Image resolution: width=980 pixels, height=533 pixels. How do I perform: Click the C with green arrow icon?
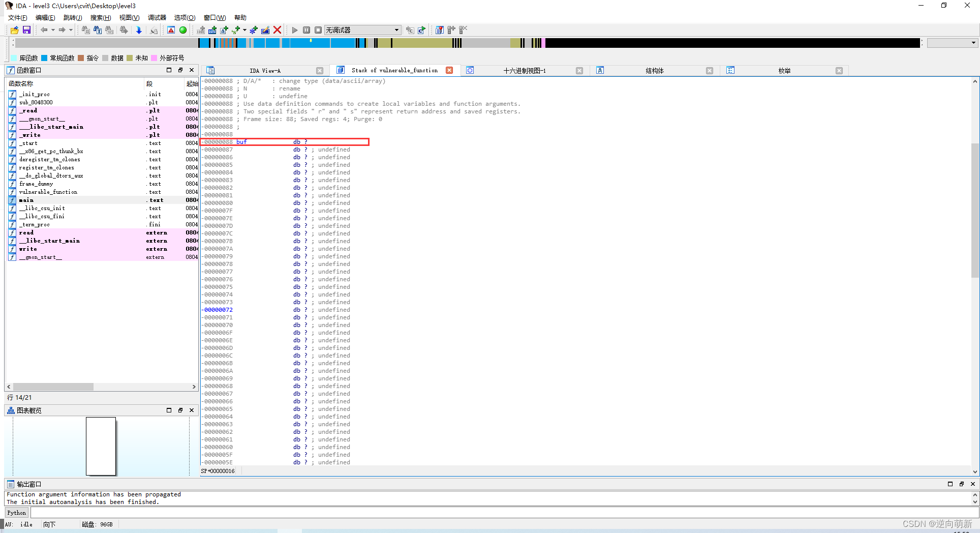422,30
